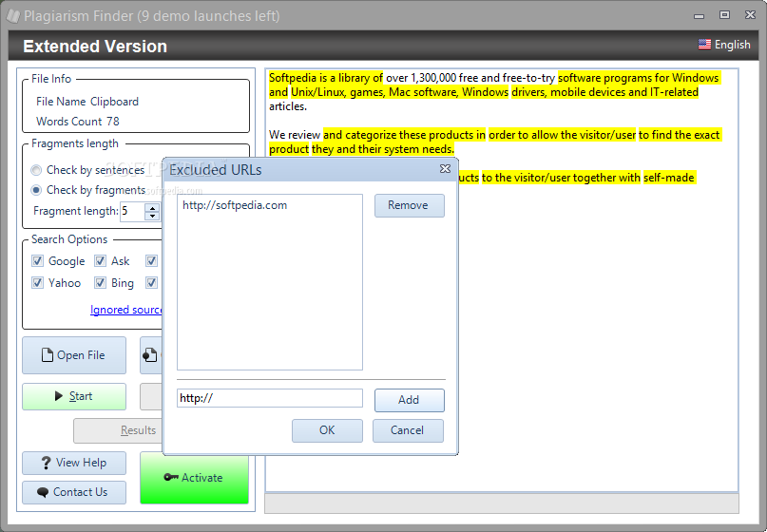The width and height of the screenshot is (767, 532).
Task: Click the question mark help icon
Action: [x=46, y=463]
